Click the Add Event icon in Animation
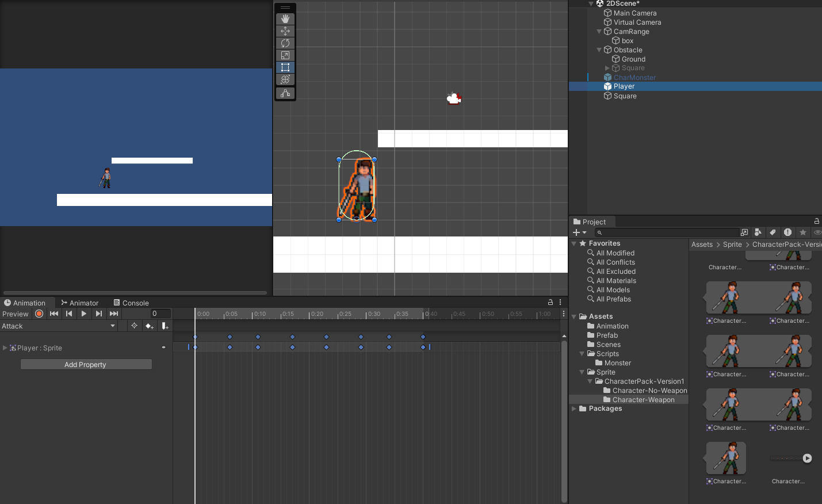Viewport: 822px width, 504px height. pos(165,326)
